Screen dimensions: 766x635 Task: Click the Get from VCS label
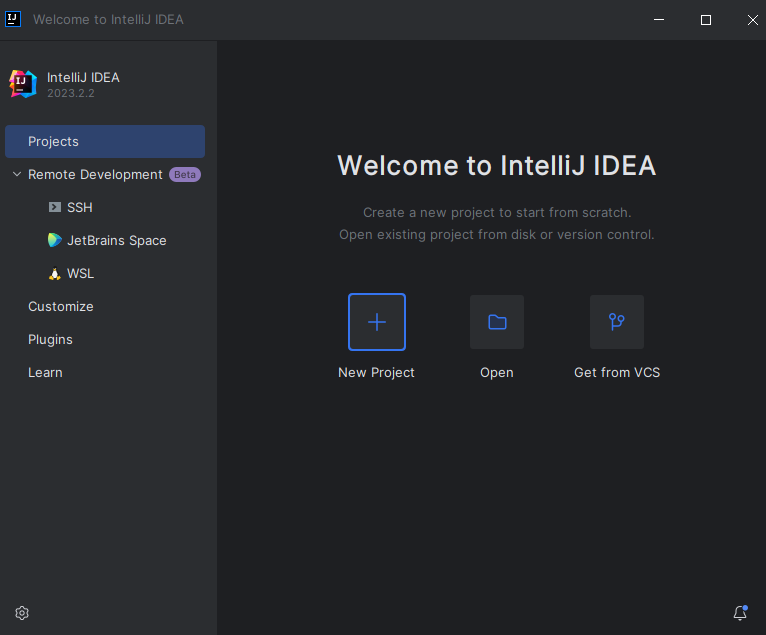coord(617,373)
